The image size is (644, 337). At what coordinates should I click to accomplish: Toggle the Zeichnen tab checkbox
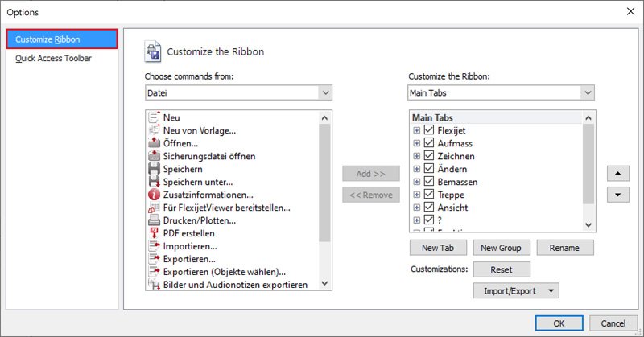pos(429,156)
